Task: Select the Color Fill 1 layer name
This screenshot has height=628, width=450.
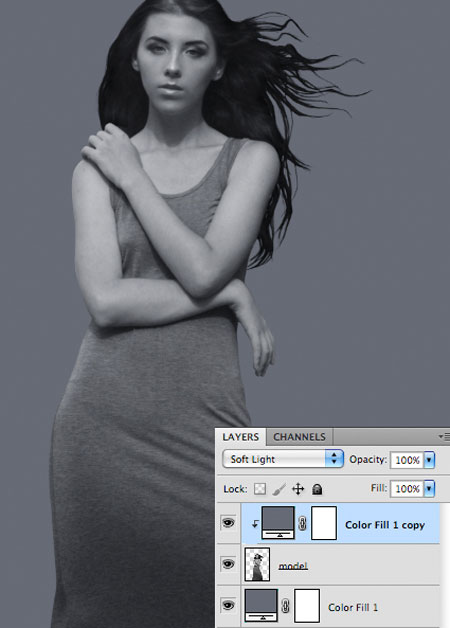Action: [353, 607]
